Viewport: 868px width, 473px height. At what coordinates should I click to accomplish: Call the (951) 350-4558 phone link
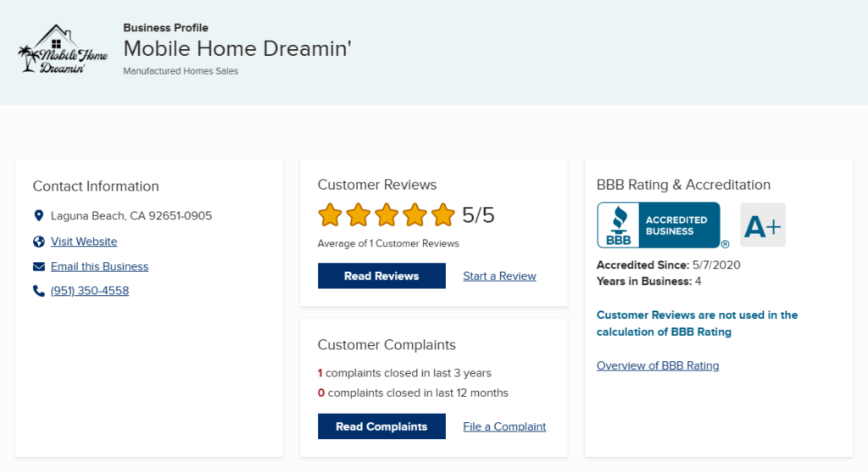pyautogui.click(x=90, y=291)
